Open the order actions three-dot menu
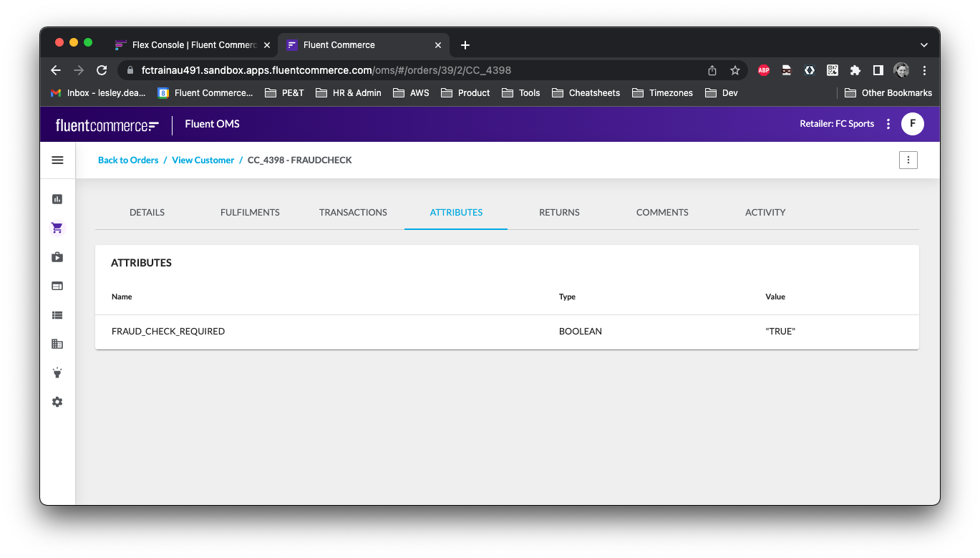The height and width of the screenshot is (558, 980). pos(908,160)
